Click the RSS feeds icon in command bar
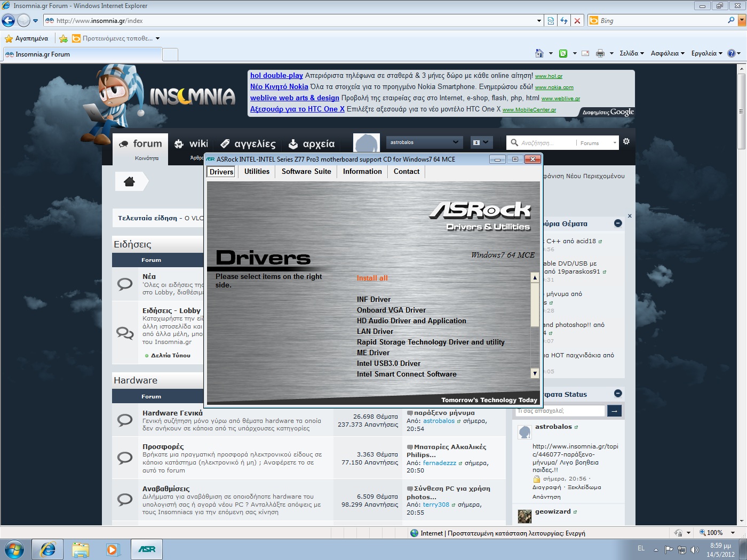Image resolution: width=747 pixels, height=560 pixels. pos(563,53)
